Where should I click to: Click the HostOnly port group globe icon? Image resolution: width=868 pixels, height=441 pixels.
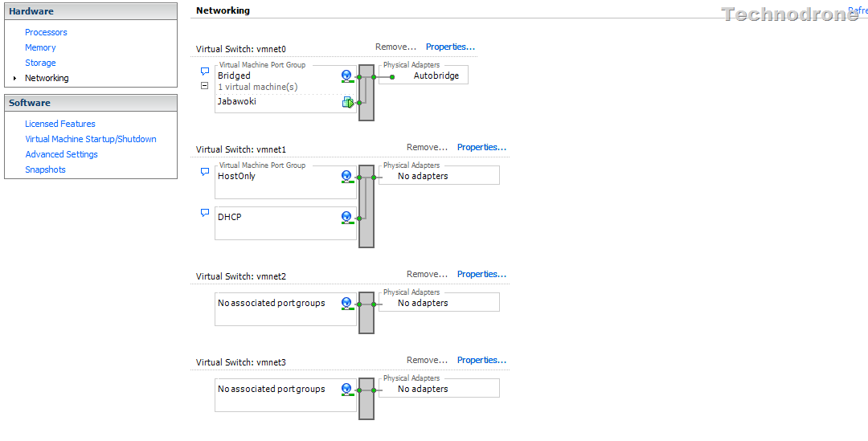347,177
